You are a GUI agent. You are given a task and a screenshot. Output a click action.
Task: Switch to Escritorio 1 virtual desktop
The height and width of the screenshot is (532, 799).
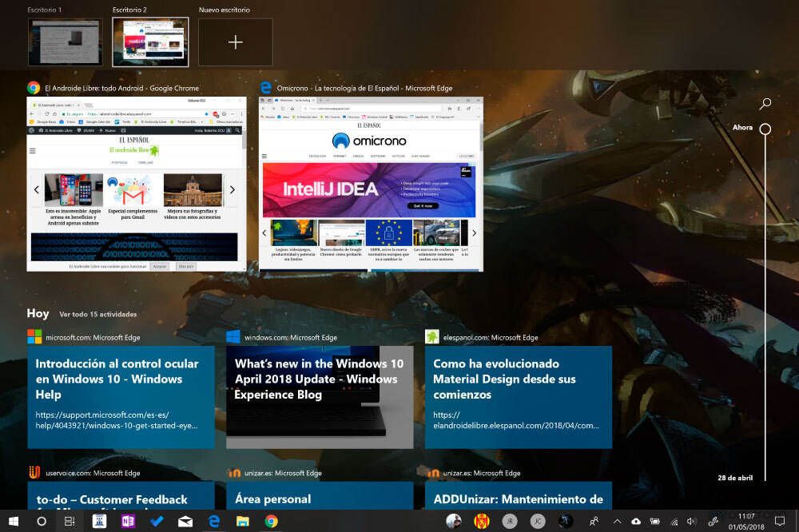pyautogui.click(x=66, y=42)
